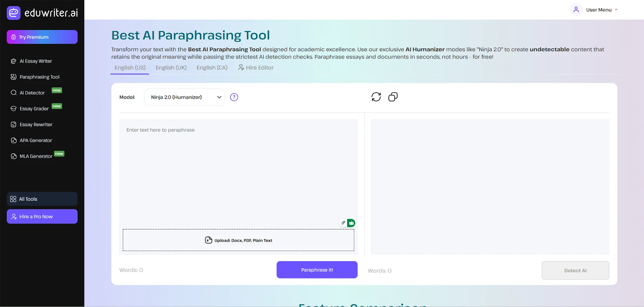Viewport: 644px width, 307px height.
Task: Click the eduwriter.ai robot logo icon
Action: (14, 13)
